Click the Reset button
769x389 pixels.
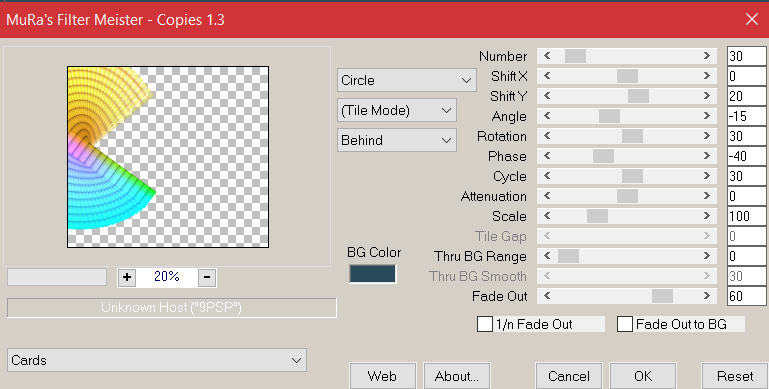point(735,376)
